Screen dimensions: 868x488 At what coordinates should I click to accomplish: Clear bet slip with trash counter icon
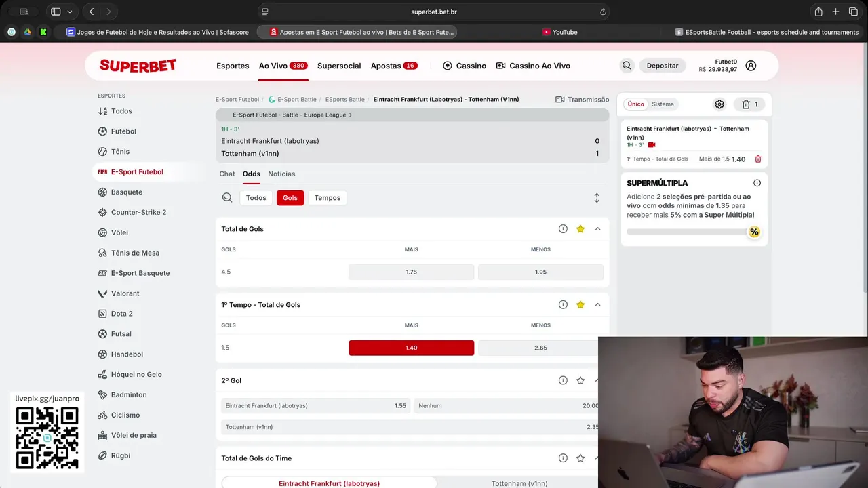tap(750, 104)
